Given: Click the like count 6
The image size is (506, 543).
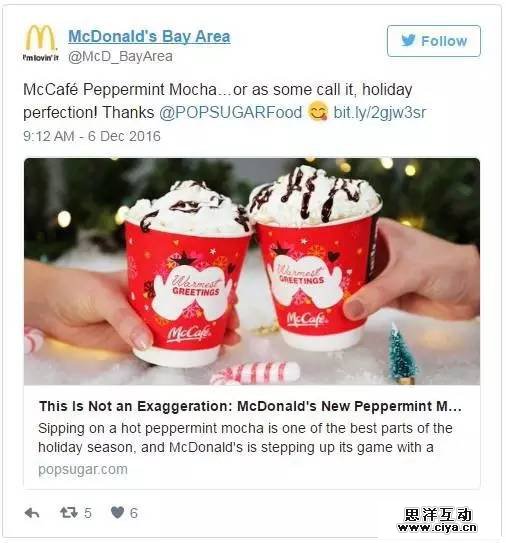Looking at the screenshot, I should click(x=134, y=513).
